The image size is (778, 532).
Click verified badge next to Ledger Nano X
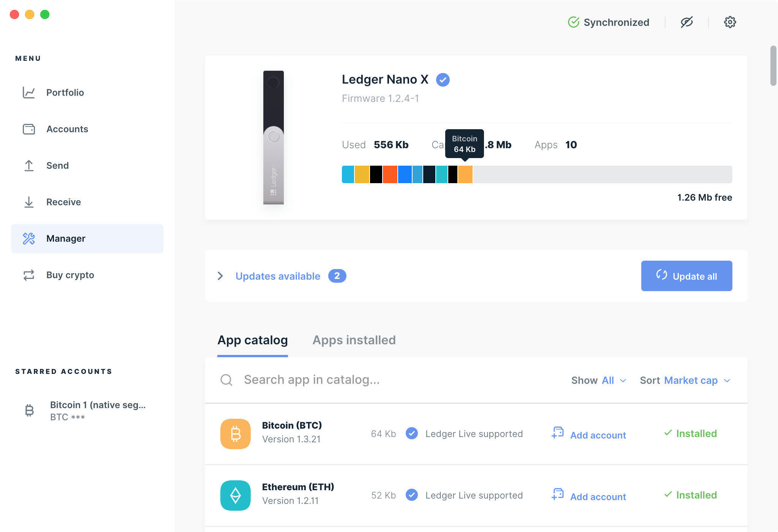click(443, 80)
